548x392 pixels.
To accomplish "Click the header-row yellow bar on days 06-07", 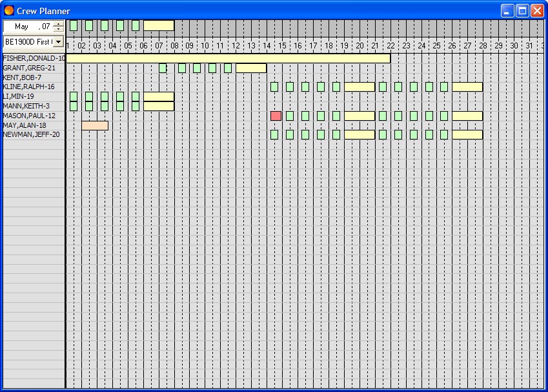I will [x=159, y=26].
